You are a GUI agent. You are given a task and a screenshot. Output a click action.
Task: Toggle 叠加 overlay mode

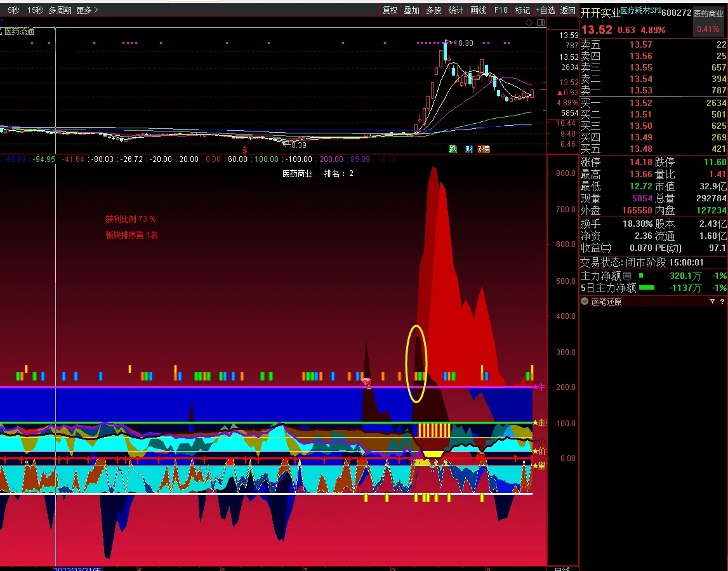pos(411,10)
